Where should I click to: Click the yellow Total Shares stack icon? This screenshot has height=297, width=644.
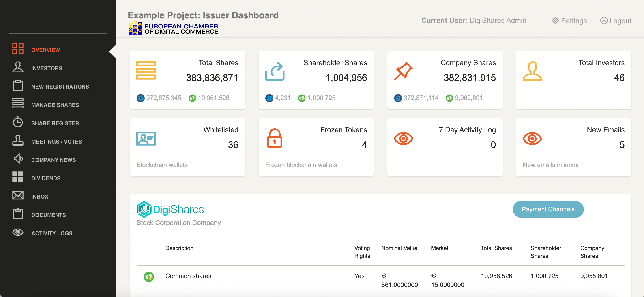tap(146, 70)
